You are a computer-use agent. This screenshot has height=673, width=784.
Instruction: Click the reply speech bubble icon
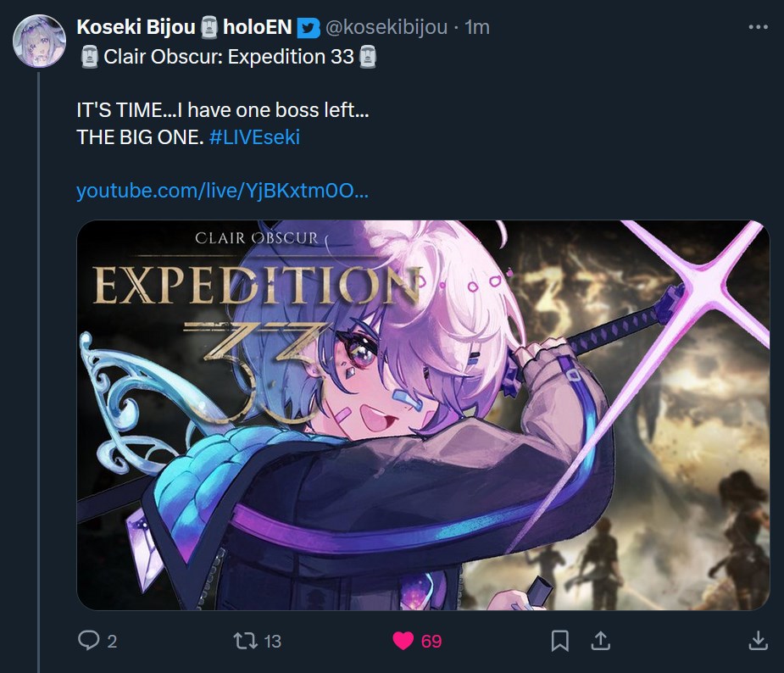pyautogui.click(x=88, y=641)
